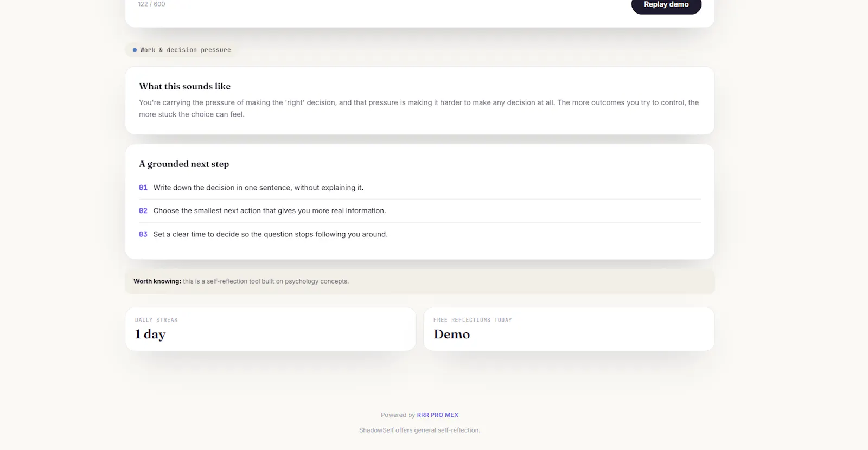Click the 'Demo' reflections value

pyautogui.click(x=452, y=334)
